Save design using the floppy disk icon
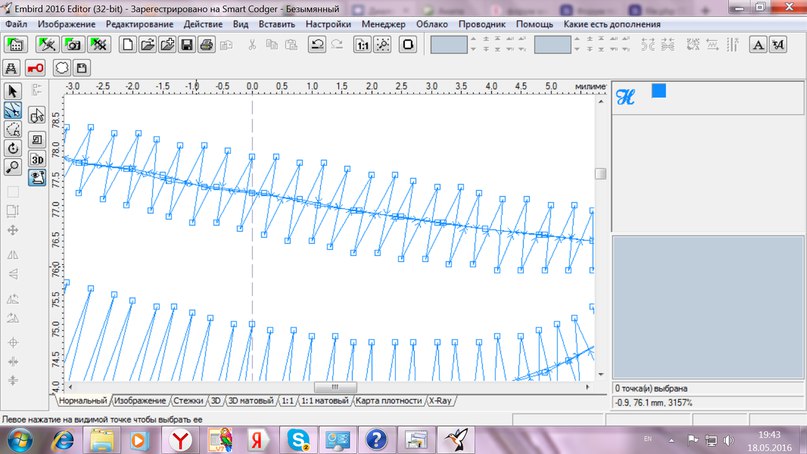Viewport: 807px width, 454px height. click(186, 45)
